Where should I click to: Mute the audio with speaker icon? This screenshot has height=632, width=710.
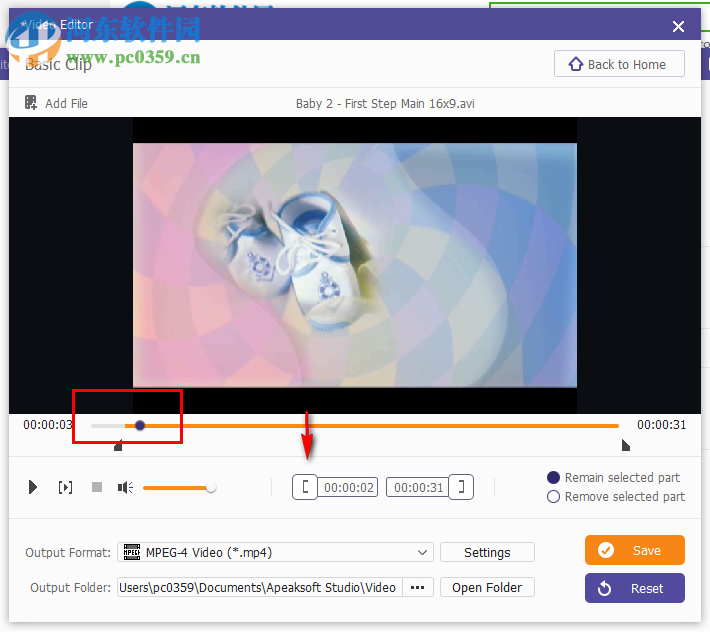point(125,488)
